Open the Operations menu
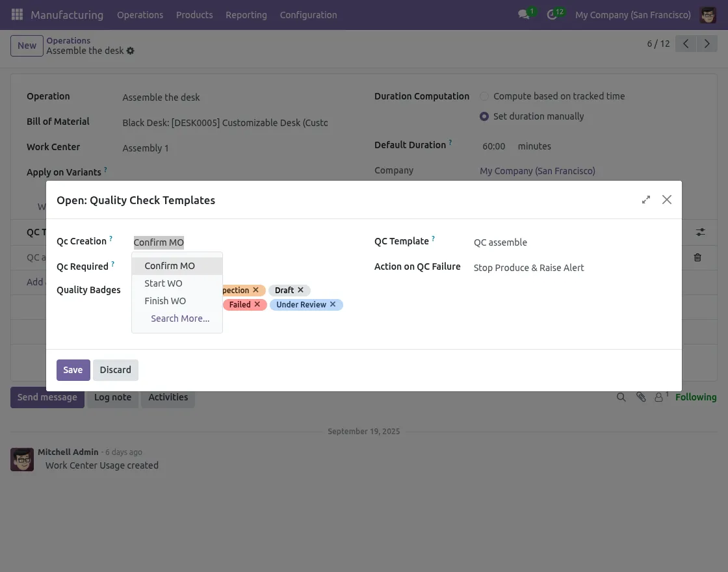The width and height of the screenshot is (728, 572). [140, 15]
